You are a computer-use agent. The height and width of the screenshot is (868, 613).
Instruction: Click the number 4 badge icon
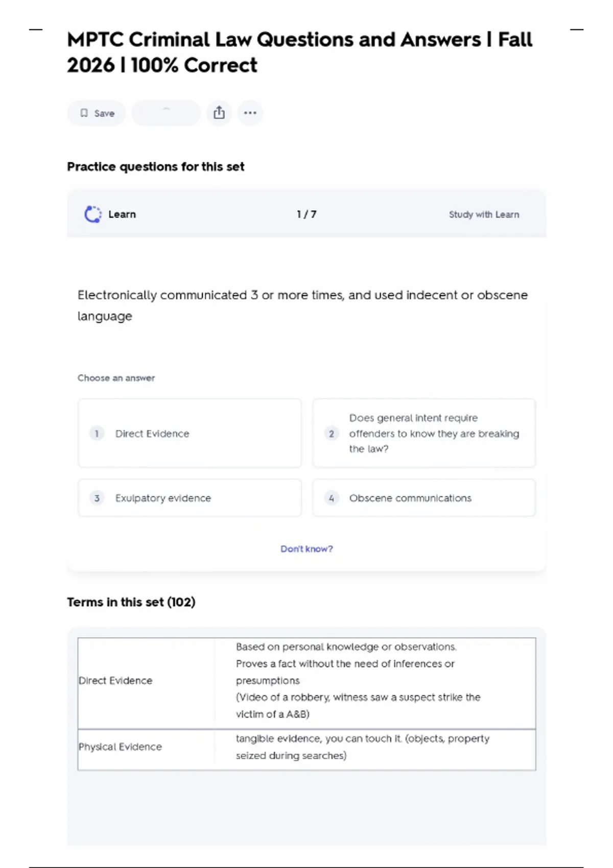[x=332, y=498]
